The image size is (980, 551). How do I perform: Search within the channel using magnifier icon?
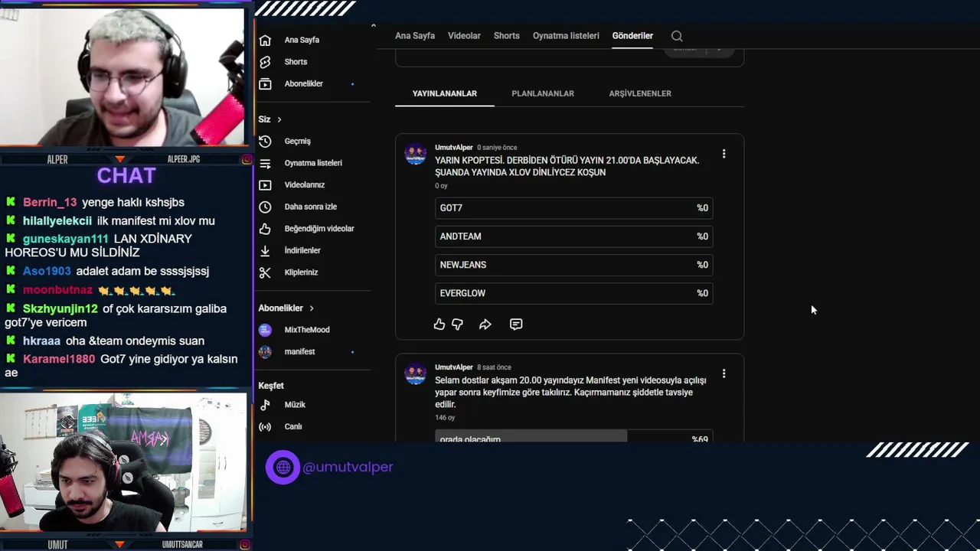click(x=677, y=36)
